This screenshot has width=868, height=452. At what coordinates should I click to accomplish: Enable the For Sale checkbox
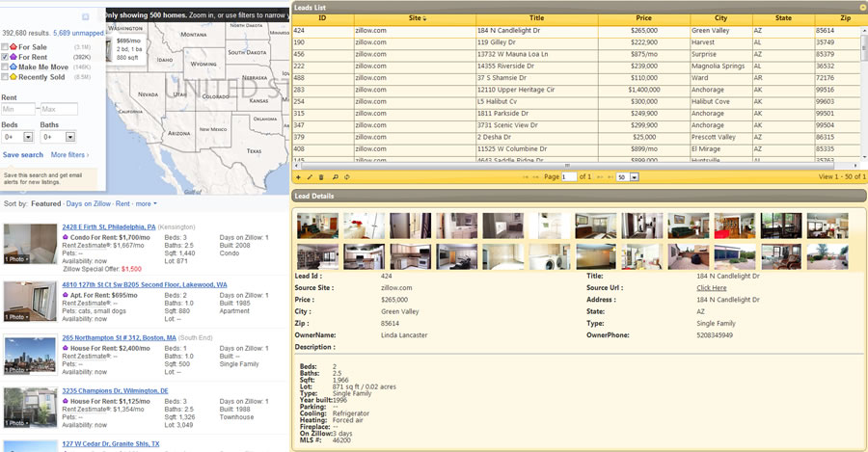pyautogui.click(x=5, y=47)
